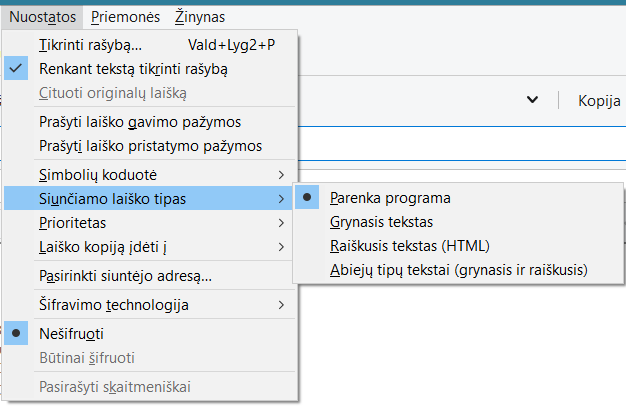Open the Žinynas menu
626x406 pixels.
click(x=199, y=17)
